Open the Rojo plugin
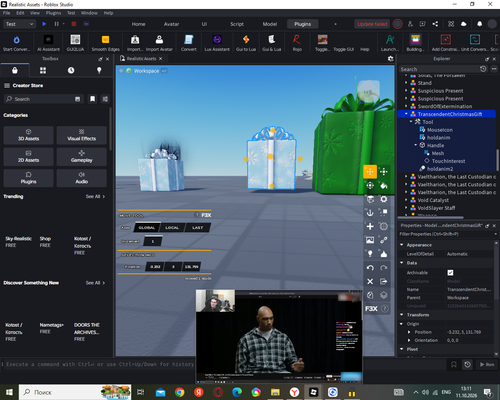The height and width of the screenshot is (400, 500). [x=297, y=43]
